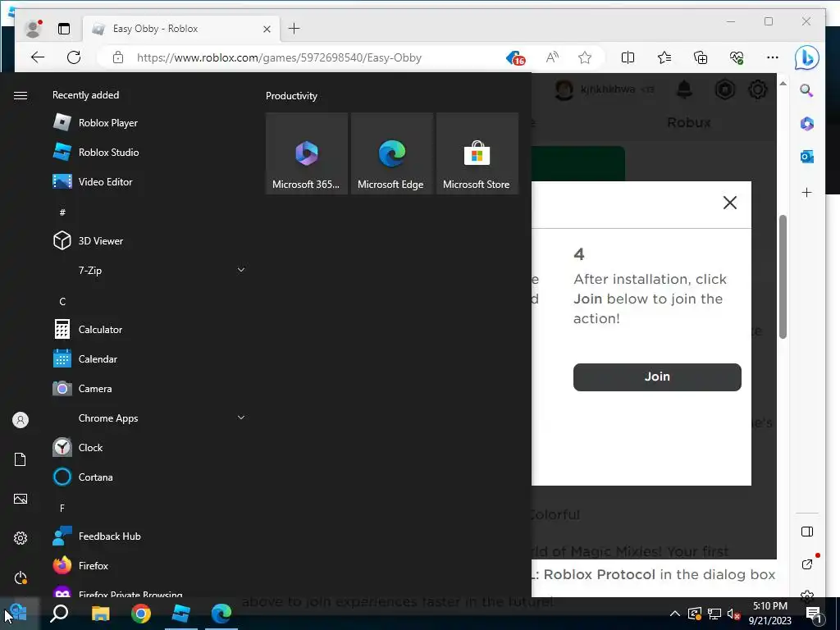
Task: Open File Explorer from taskbar
Action: tap(100, 613)
